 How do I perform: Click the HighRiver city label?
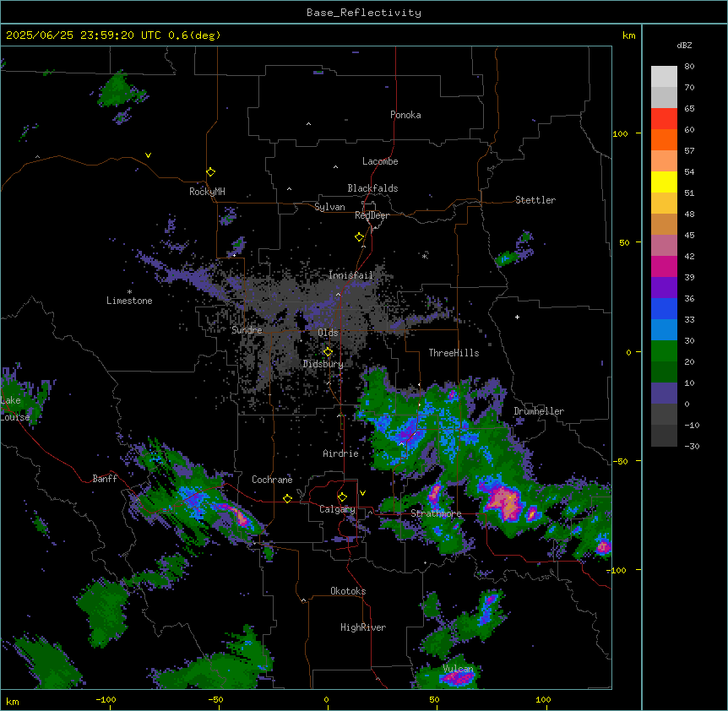[x=363, y=627]
